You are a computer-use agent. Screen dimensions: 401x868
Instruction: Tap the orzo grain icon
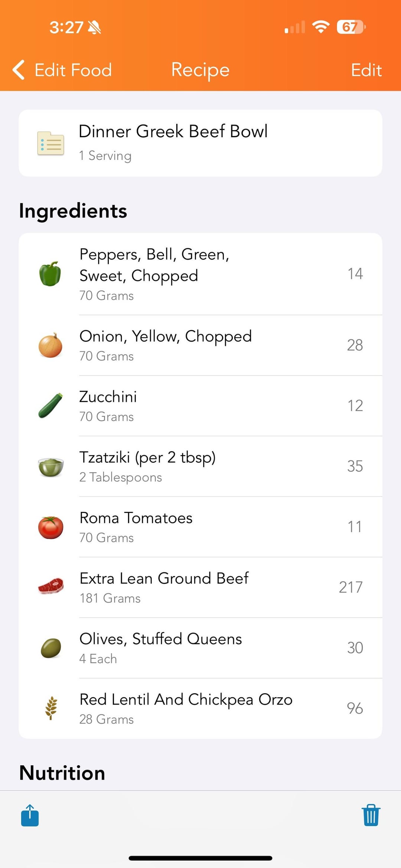tap(51, 708)
